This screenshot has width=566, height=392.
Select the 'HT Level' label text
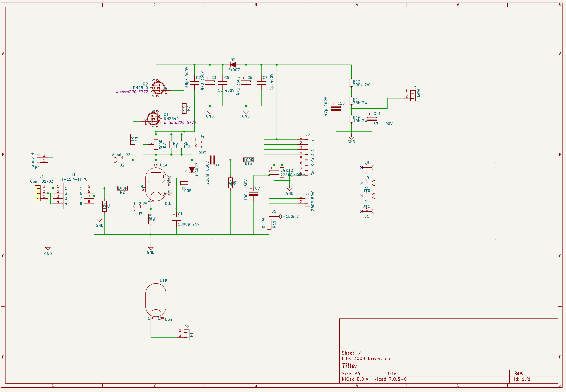[x=418, y=95]
